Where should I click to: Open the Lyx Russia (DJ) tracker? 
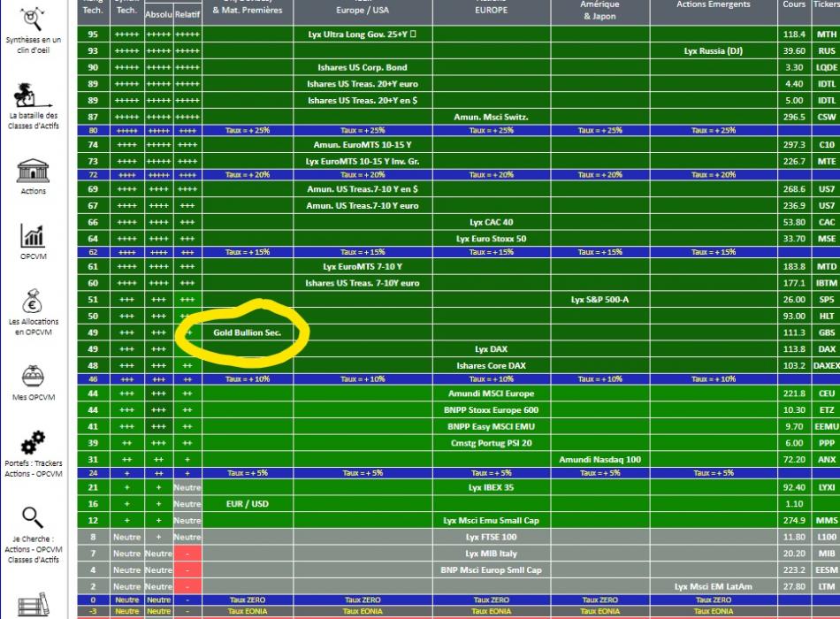tap(713, 51)
